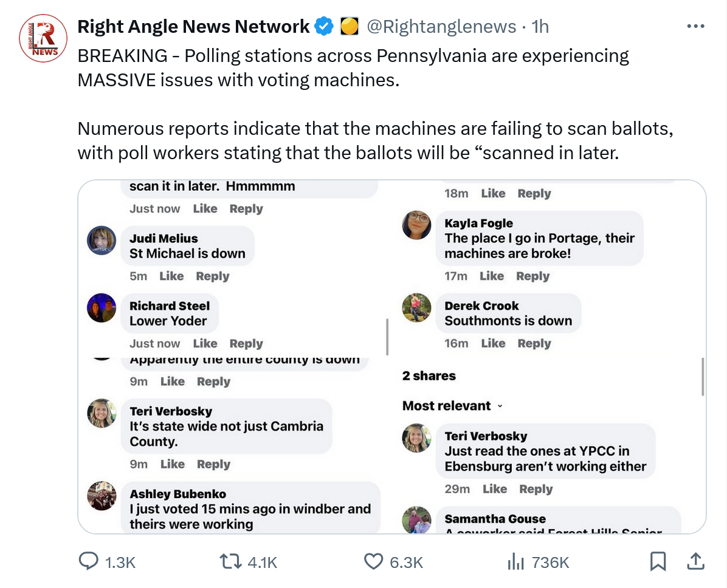Like Derek Crook's Southmonts comment
Image resolution: width=727 pixels, height=588 pixels.
pos(492,343)
